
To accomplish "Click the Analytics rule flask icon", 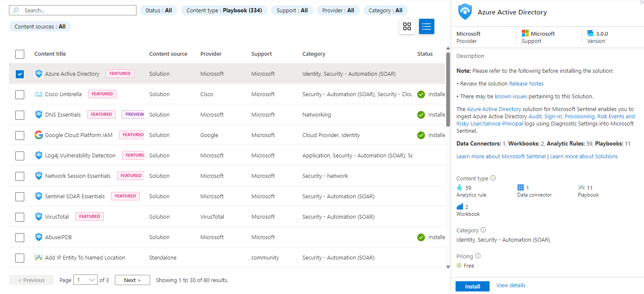I will (x=459, y=188).
